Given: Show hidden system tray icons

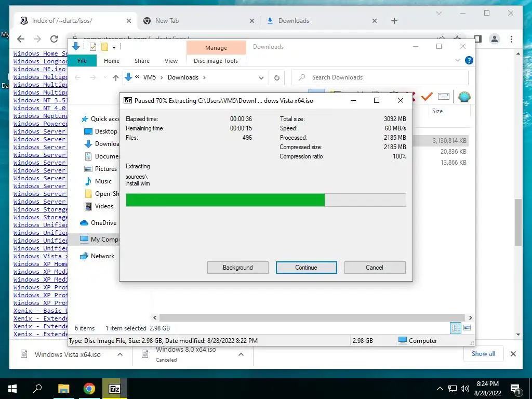Looking at the screenshot, I should pos(440,389).
